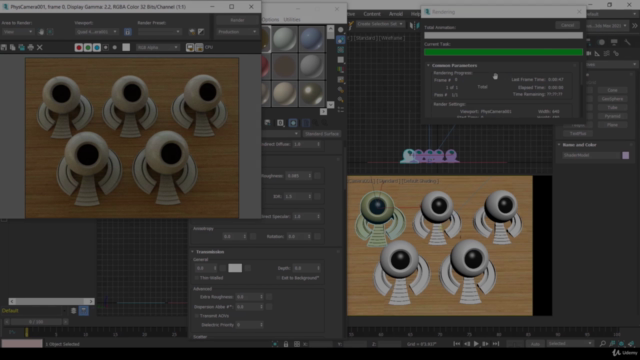
Task: Open the Render Preset dropdown
Action: coord(159,31)
